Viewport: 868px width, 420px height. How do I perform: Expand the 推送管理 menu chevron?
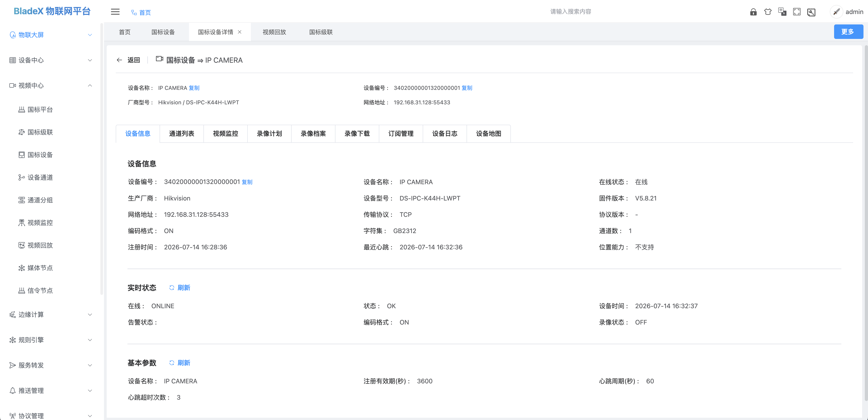[90, 390]
